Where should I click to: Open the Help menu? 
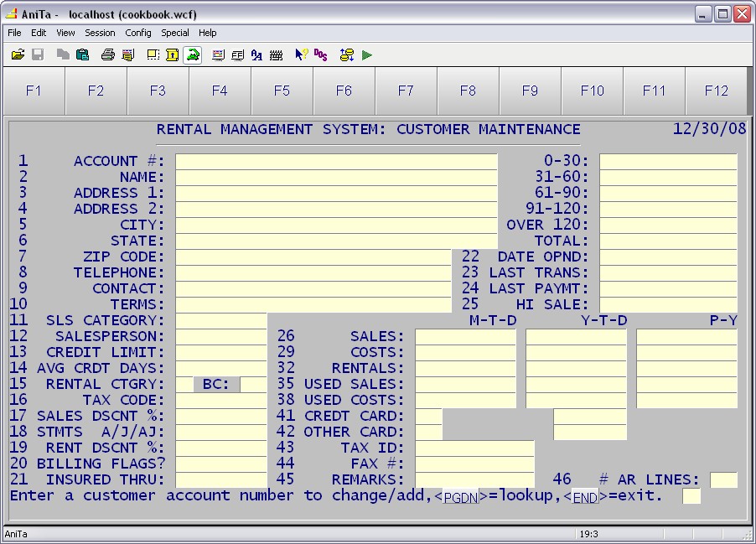(x=207, y=33)
